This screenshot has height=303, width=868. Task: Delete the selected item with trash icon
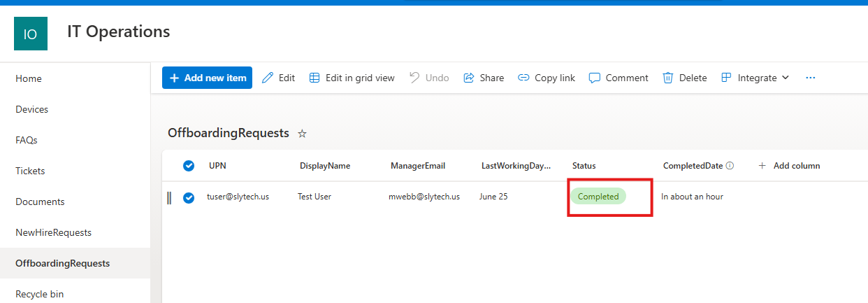[x=685, y=78]
